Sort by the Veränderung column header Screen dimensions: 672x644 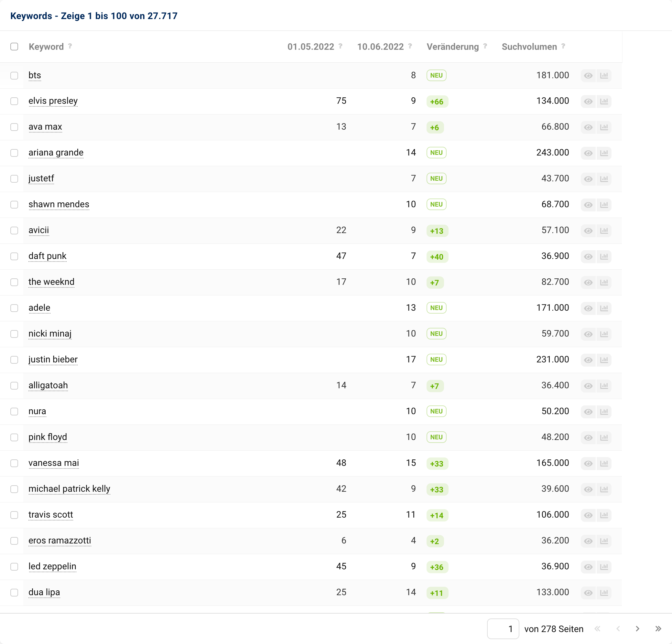[452, 47]
